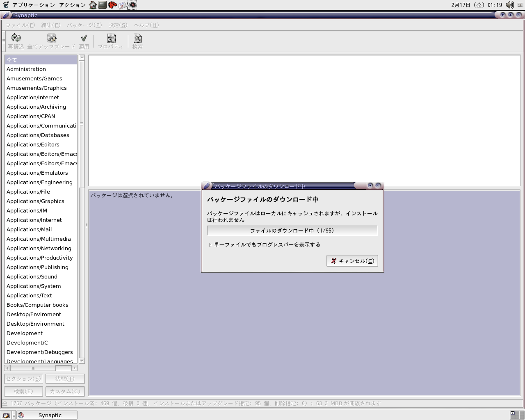Select Applications/Engineering section
Screen dimensions: 525x420
[x=41, y=183]
